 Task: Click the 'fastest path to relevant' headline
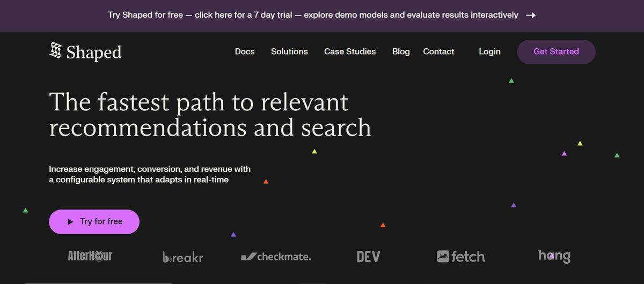[199, 102]
